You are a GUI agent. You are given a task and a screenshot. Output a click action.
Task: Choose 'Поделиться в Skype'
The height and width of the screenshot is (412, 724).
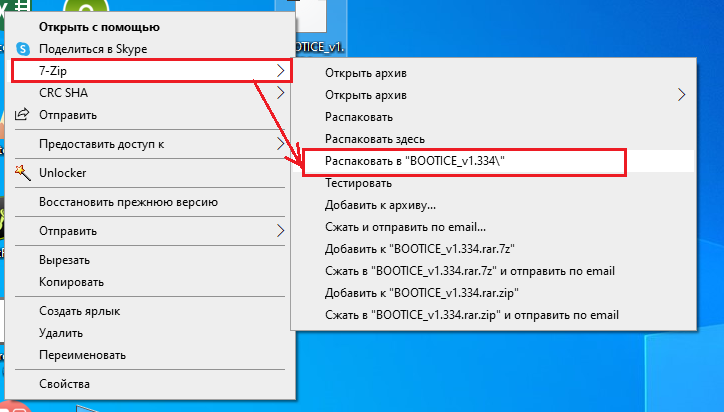[93, 49]
